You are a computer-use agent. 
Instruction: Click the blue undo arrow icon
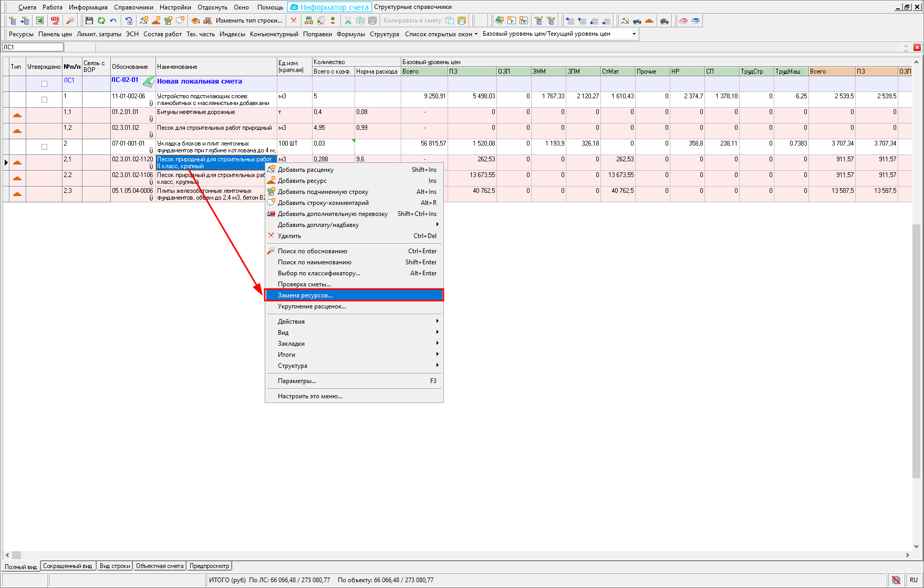tap(113, 20)
